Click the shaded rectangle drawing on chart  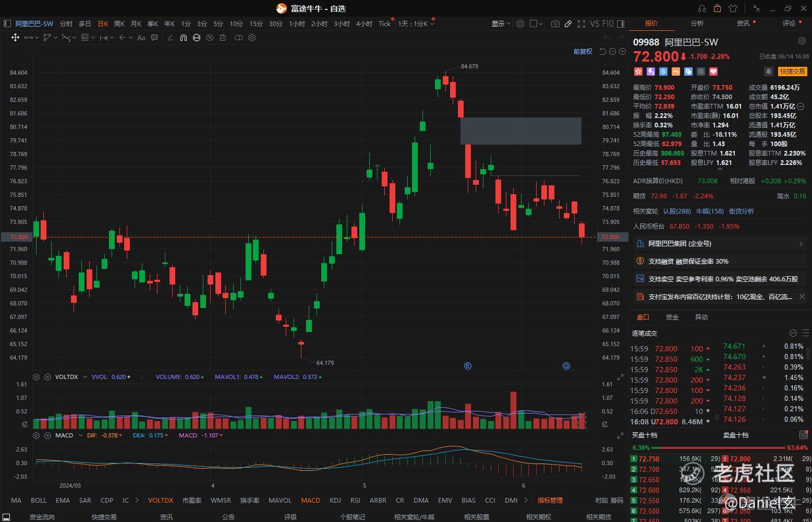pos(520,131)
